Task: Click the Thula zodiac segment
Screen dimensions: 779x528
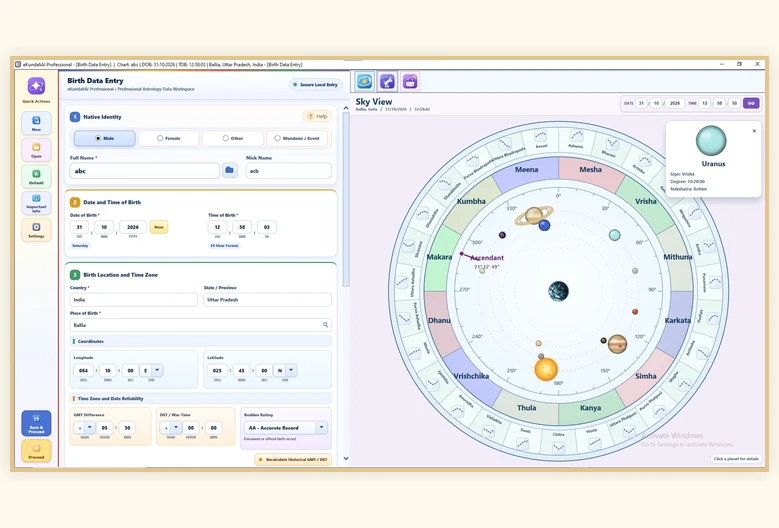Action: [527, 407]
